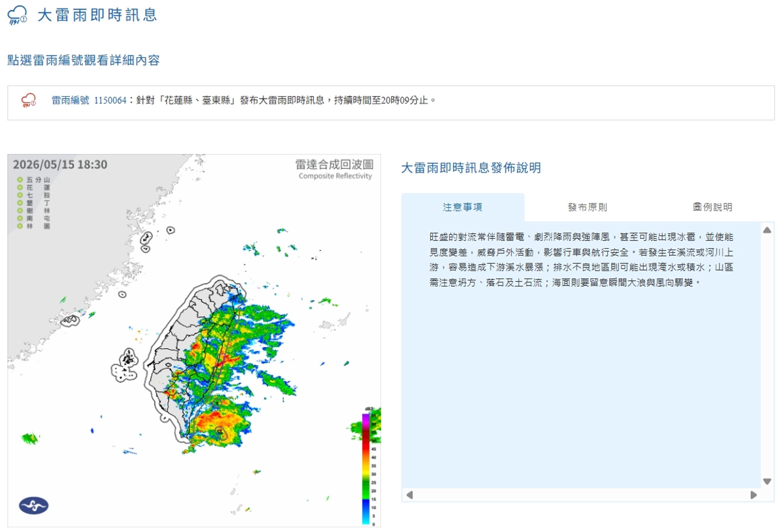Click the 雷雨編號 label link
The width and height of the screenshot is (783, 532).
click(x=70, y=100)
